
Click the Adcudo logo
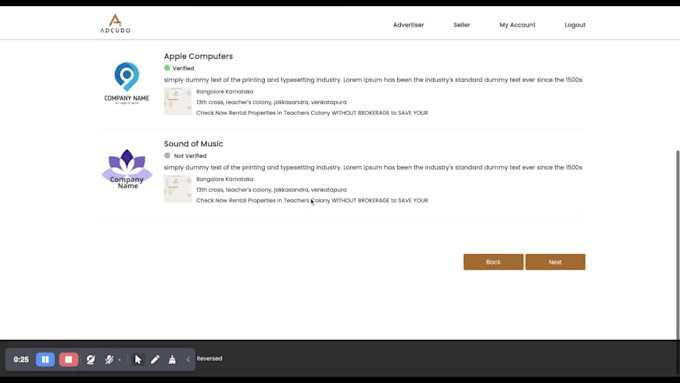tap(115, 23)
